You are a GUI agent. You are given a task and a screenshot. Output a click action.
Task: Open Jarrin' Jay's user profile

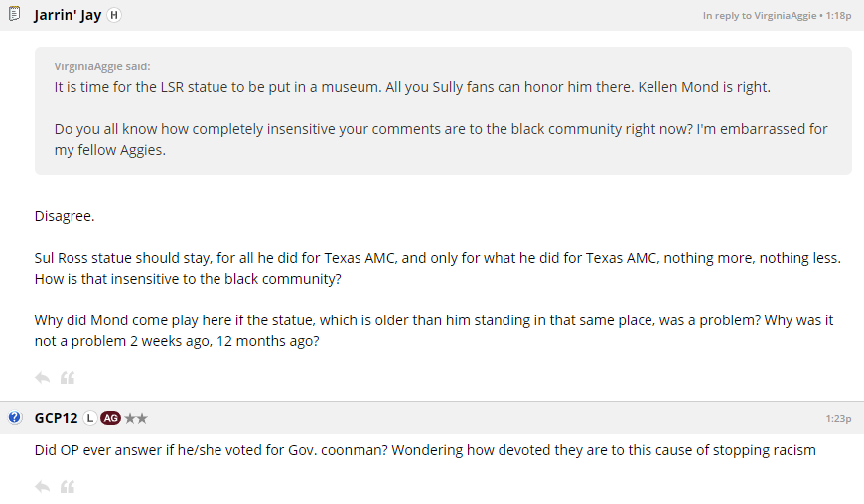click(68, 15)
